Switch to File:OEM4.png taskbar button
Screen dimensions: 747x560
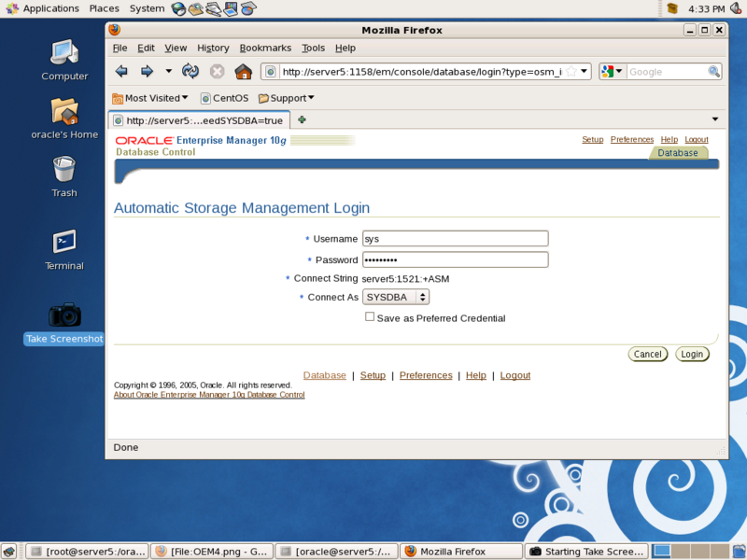(212, 552)
